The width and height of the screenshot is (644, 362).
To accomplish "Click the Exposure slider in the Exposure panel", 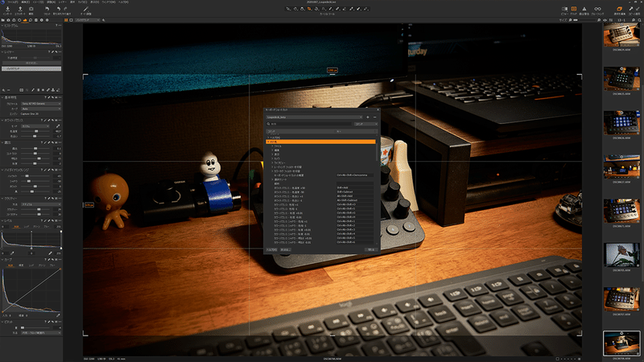I will tap(35, 148).
